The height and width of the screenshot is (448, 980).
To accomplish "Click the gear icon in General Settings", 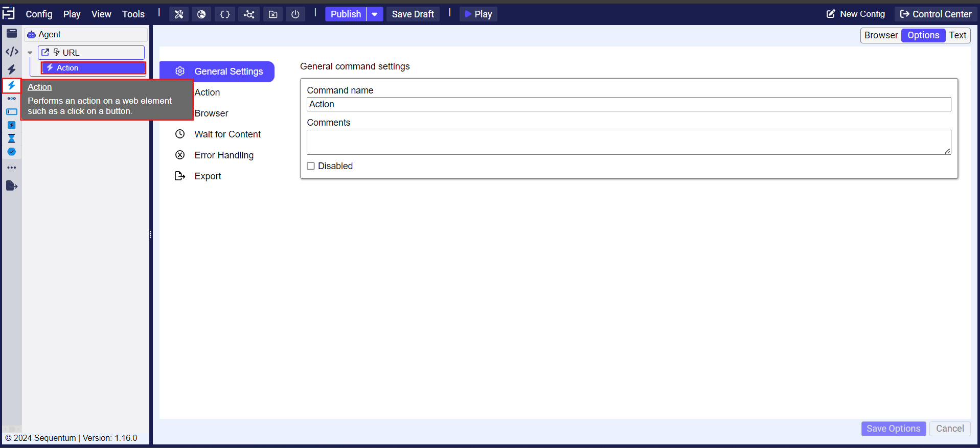I will (x=180, y=72).
